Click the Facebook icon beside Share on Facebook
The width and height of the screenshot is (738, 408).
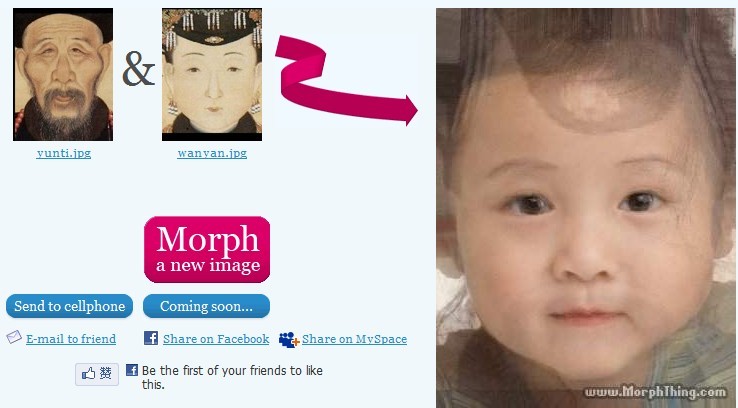coord(151,338)
